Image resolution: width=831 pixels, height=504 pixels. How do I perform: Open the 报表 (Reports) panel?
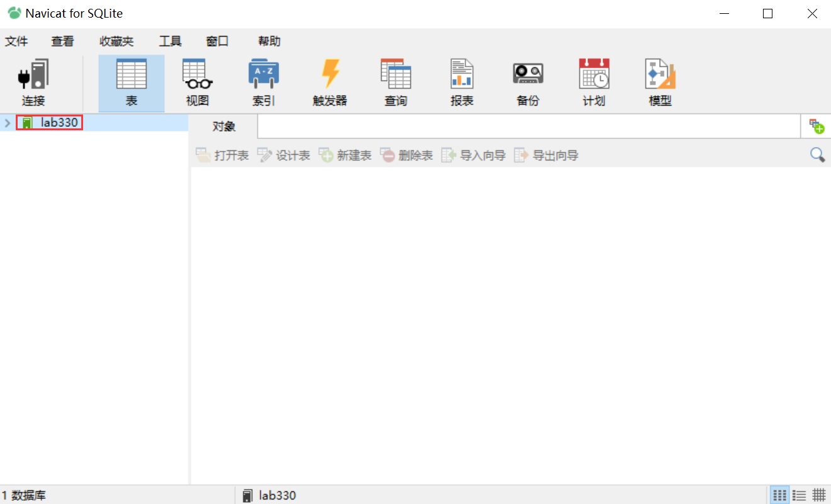461,82
